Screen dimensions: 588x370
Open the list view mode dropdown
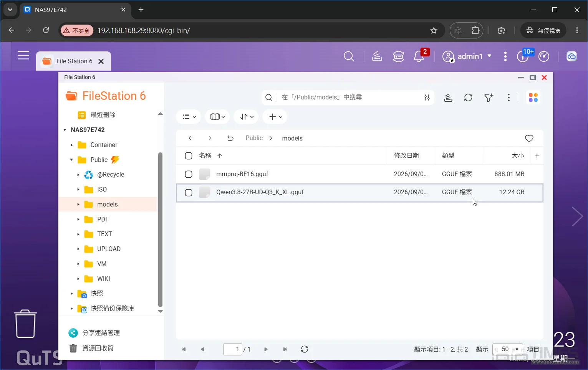point(189,117)
